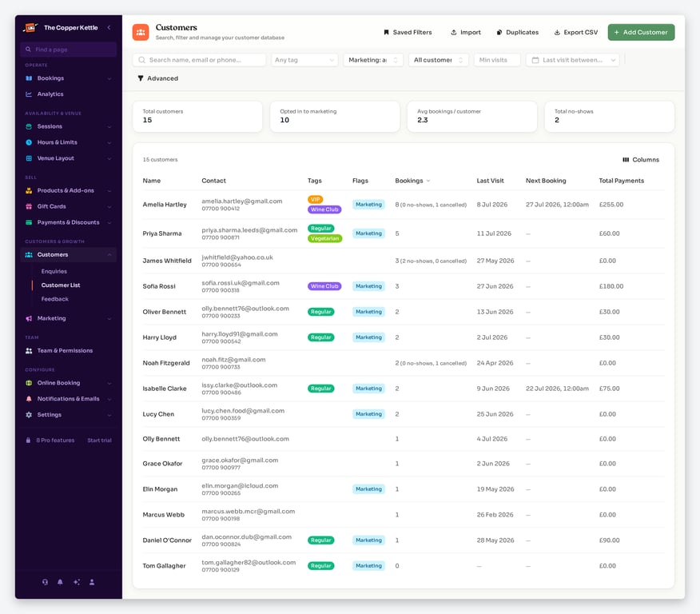Click the Import button
This screenshot has height=614, width=700.
[x=466, y=32]
